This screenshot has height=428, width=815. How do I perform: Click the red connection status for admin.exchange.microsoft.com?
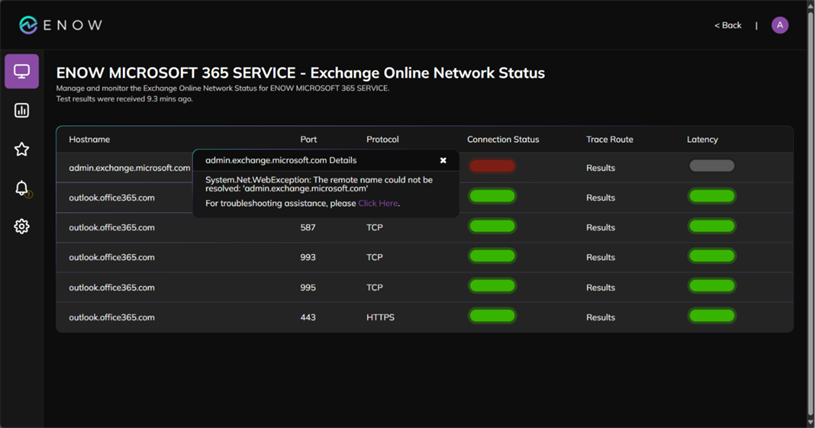[492, 166]
